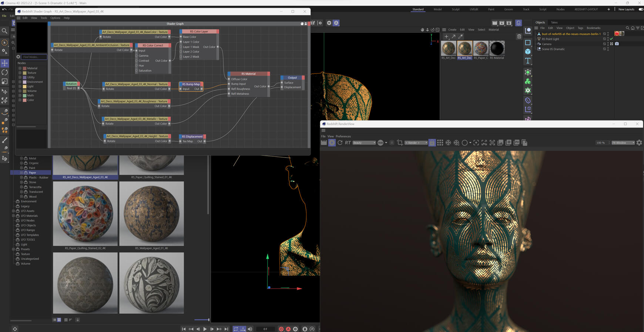This screenshot has width=644, height=332.
Task: Open the Fit Window zoom dropdown
Action: [623, 143]
